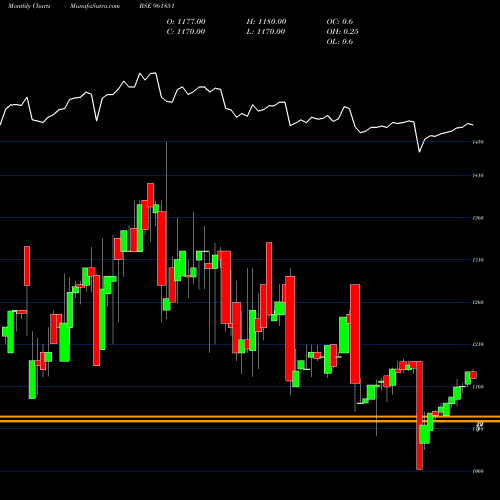Viewport: 500px width, 500px height.
Task: Click the 1069 price axis label
Action: [478, 471]
